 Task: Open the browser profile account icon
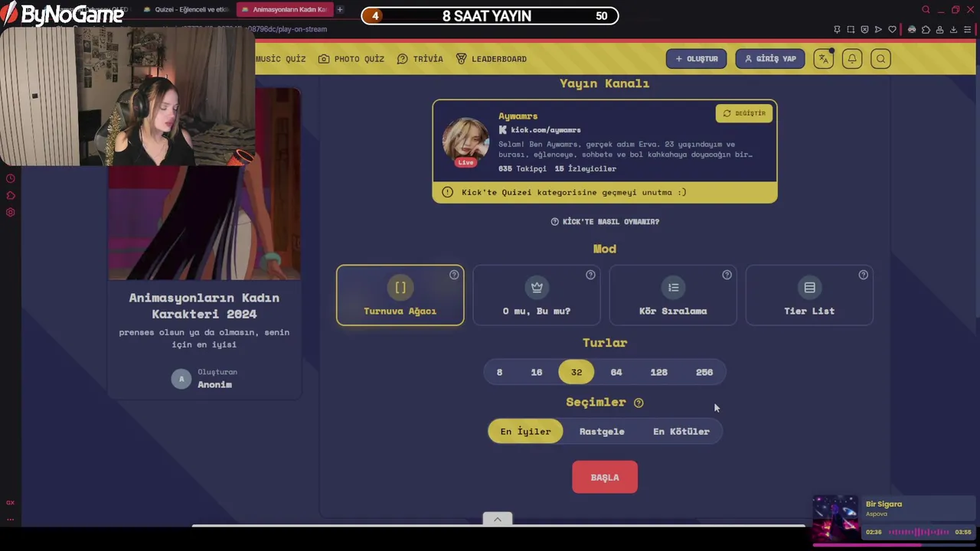(939, 29)
